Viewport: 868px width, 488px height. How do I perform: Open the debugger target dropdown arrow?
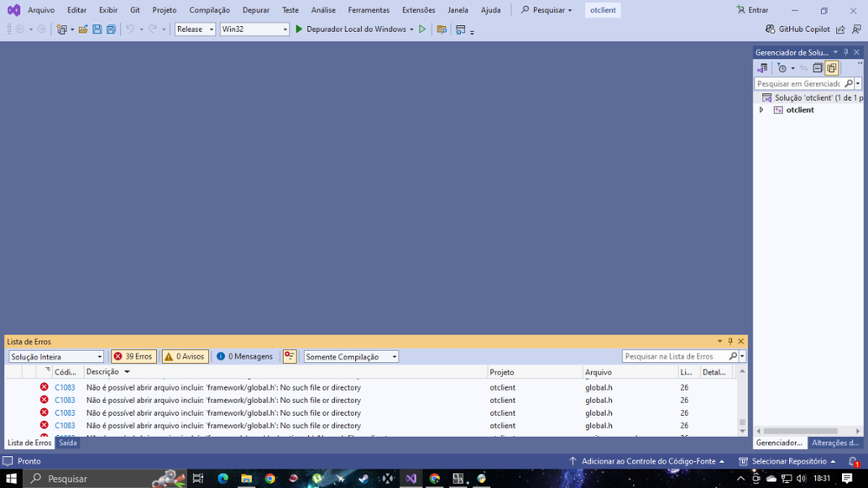pos(411,30)
